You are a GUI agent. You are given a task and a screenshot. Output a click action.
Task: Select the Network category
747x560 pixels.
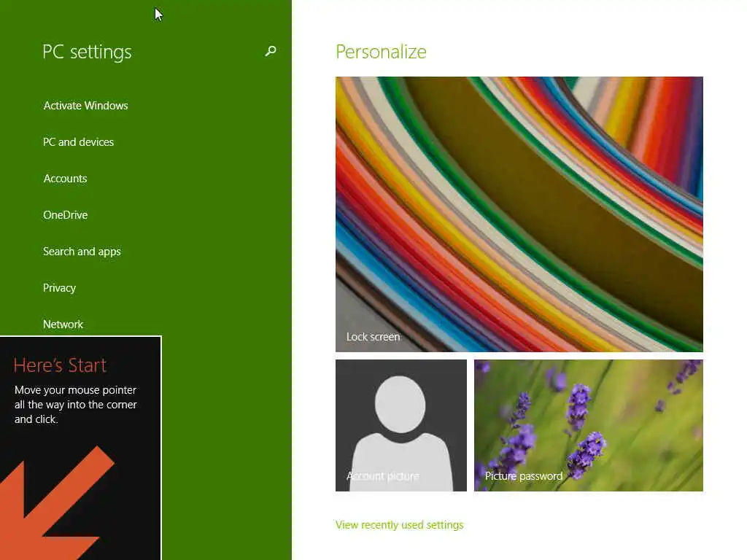[63, 324]
